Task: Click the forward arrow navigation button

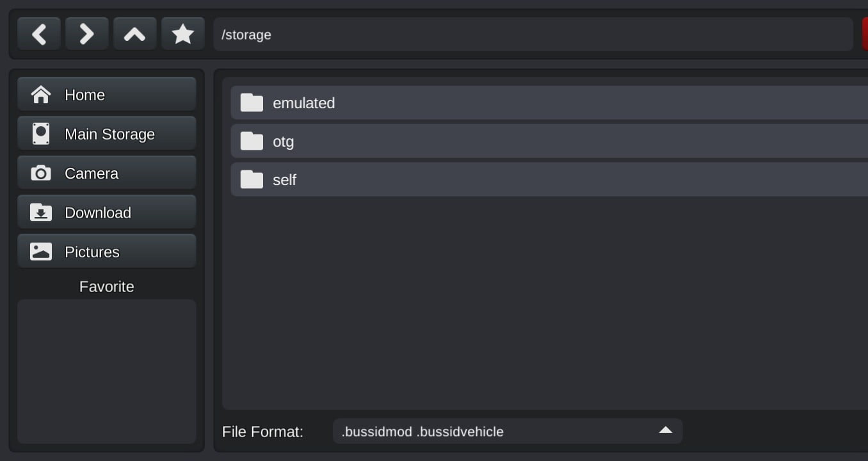Action: click(86, 34)
